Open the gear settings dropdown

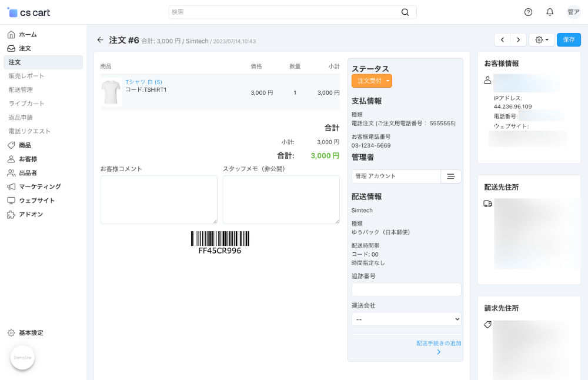click(x=542, y=40)
